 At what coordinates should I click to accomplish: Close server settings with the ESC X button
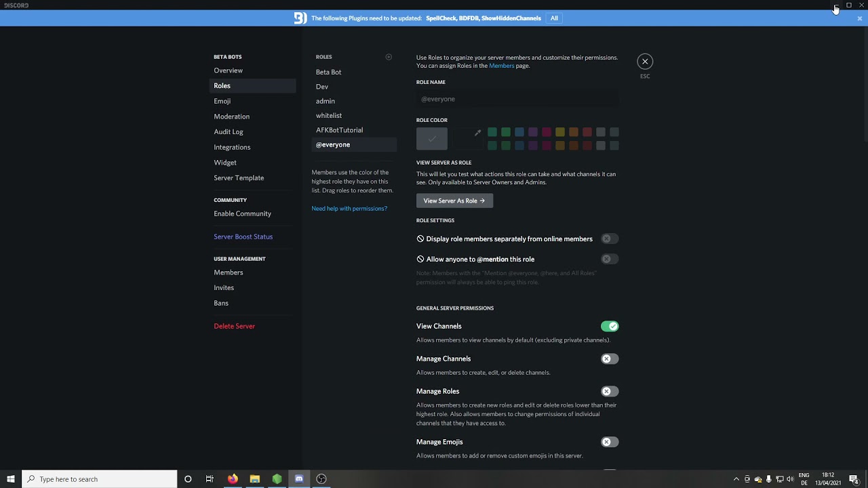pos(645,62)
